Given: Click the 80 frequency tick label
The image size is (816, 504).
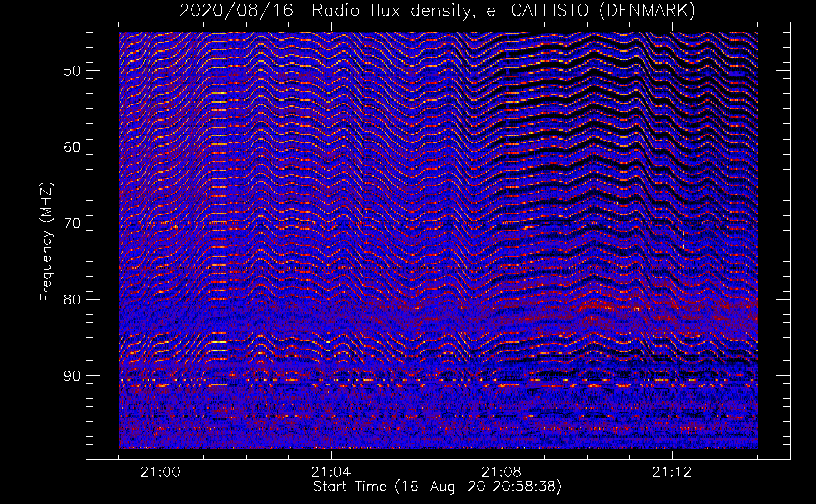Looking at the screenshot, I should pos(72,300).
